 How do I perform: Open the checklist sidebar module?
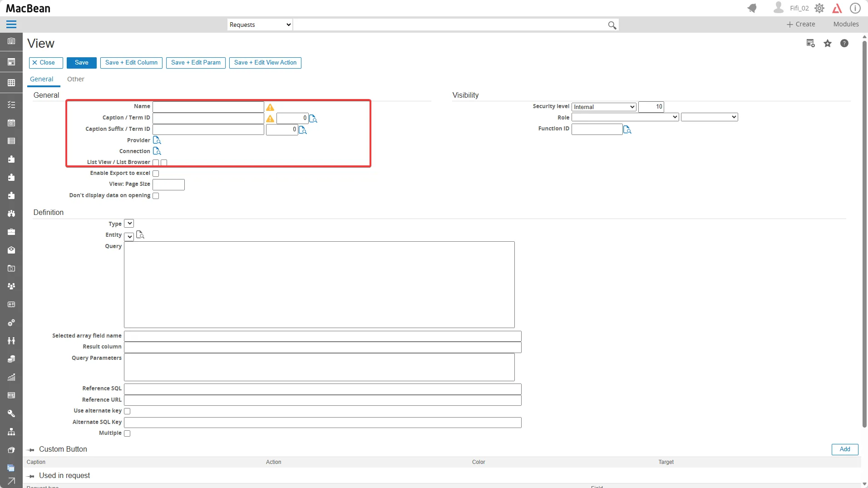(11, 105)
